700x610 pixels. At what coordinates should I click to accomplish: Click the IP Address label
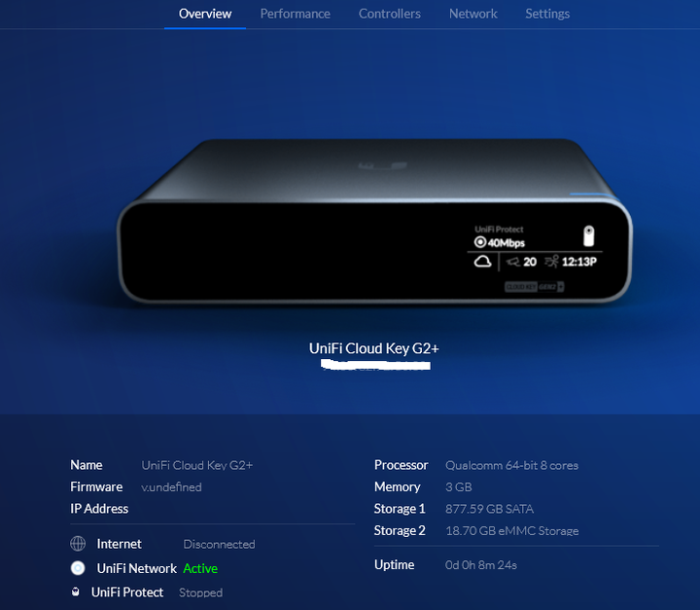99,509
